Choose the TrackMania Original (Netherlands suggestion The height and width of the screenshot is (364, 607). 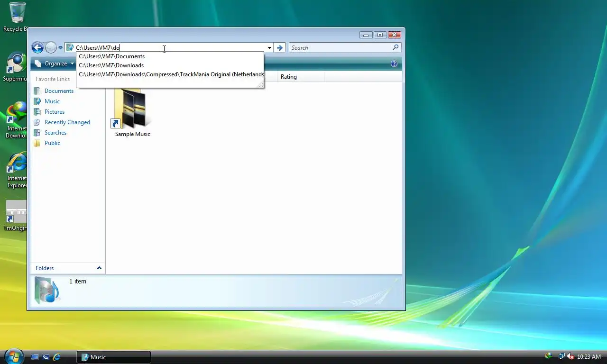coord(170,74)
